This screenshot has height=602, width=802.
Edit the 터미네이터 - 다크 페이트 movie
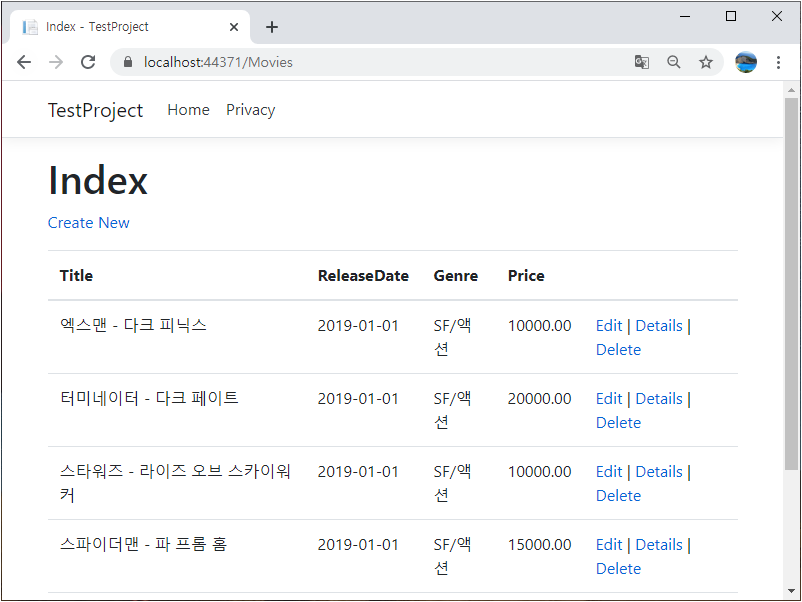coord(609,399)
